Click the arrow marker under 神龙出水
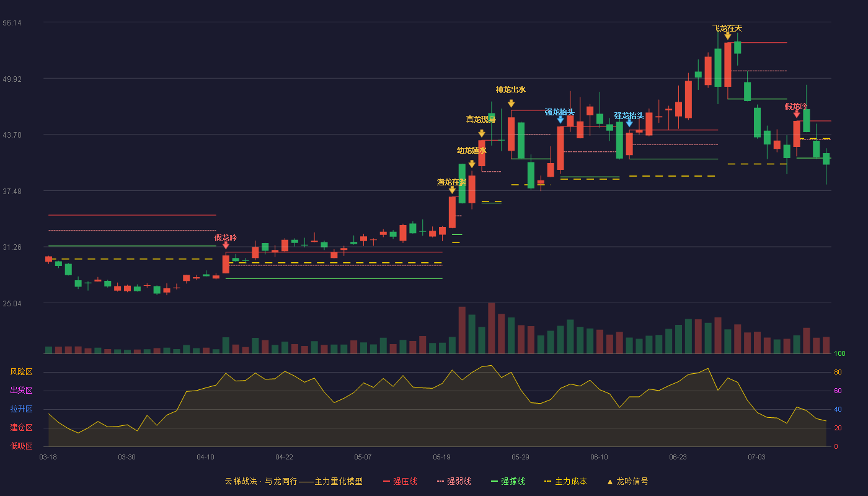Image resolution: width=868 pixels, height=496 pixels. (x=511, y=104)
